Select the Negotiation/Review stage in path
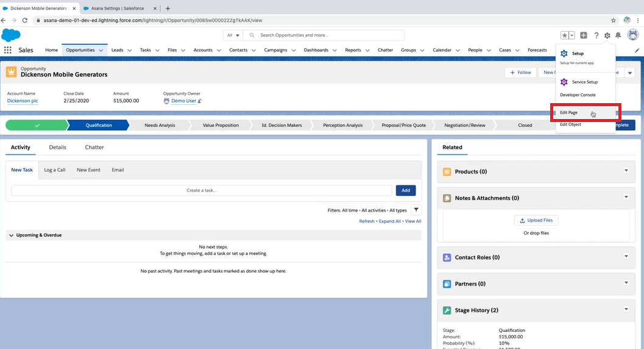644x349 pixels. (x=464, y=125)
